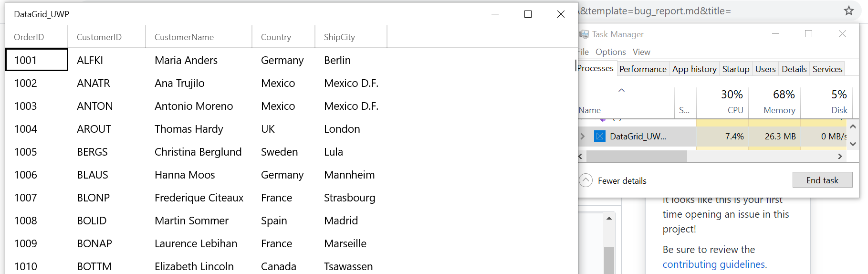This screenshot has width=868, height=274.
Task: Bookmark the page using the star icon
Action: coord(848,11)
